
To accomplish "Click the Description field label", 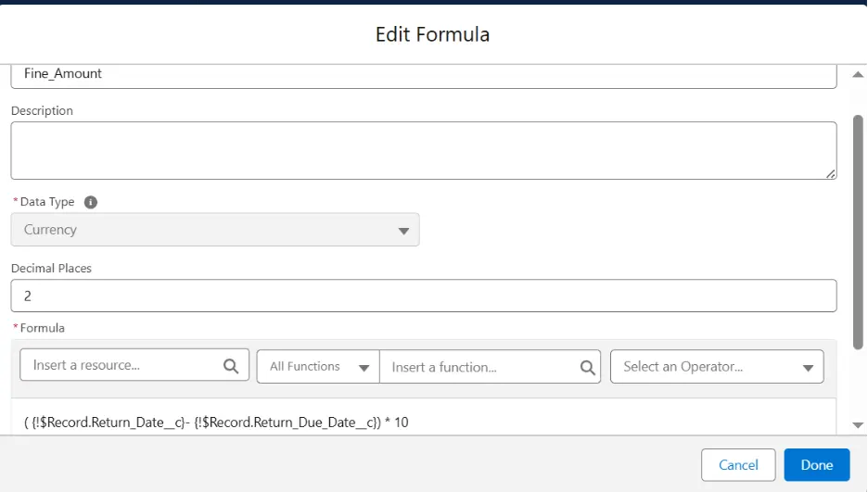I will pos(42,110).
